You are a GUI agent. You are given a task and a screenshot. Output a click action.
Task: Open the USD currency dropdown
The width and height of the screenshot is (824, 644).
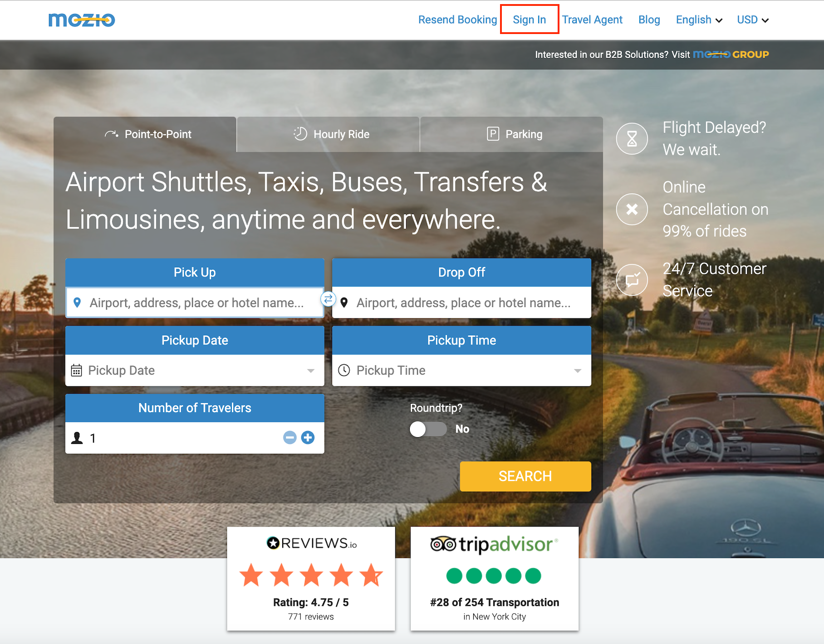click(x=753, y=20)
